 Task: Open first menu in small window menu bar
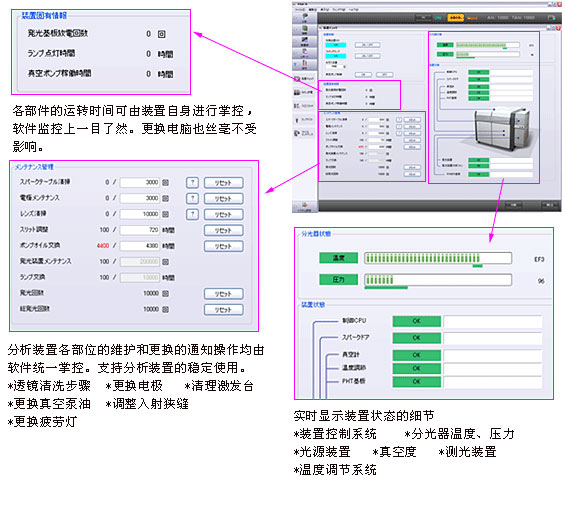pyautogui.click(x=300, y=9)
